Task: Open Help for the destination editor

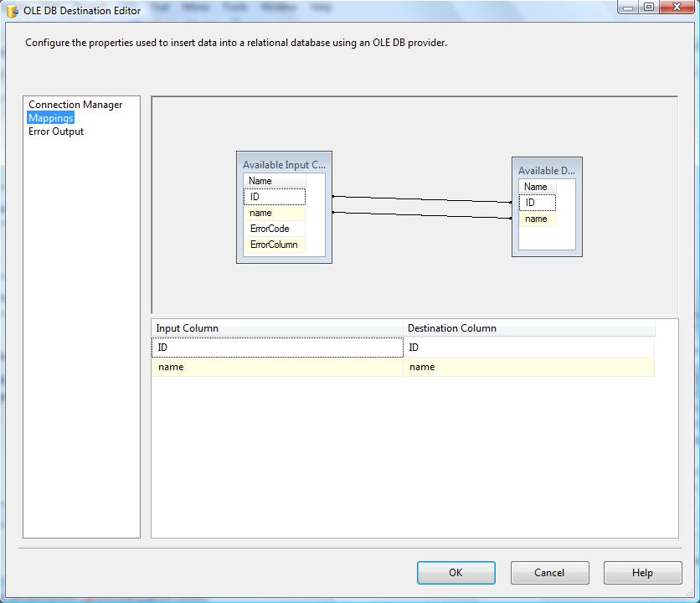Action: click(x=642, y=573)
